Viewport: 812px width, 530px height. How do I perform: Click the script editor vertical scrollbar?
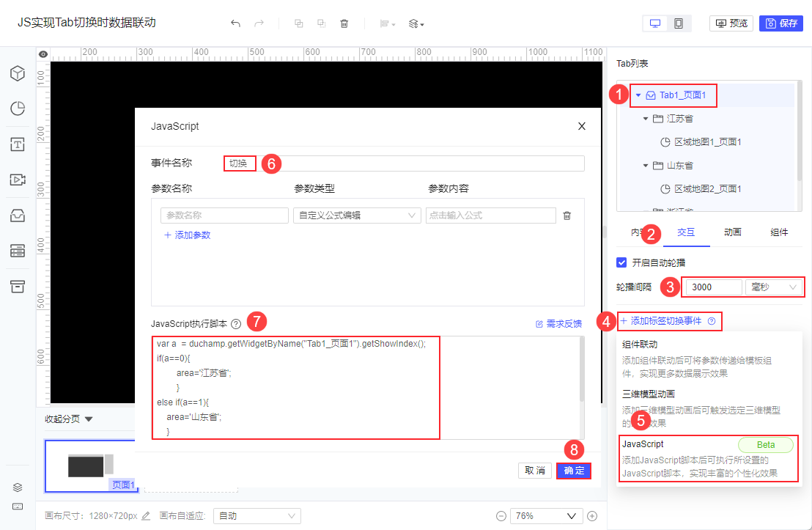tap(582, 369)
